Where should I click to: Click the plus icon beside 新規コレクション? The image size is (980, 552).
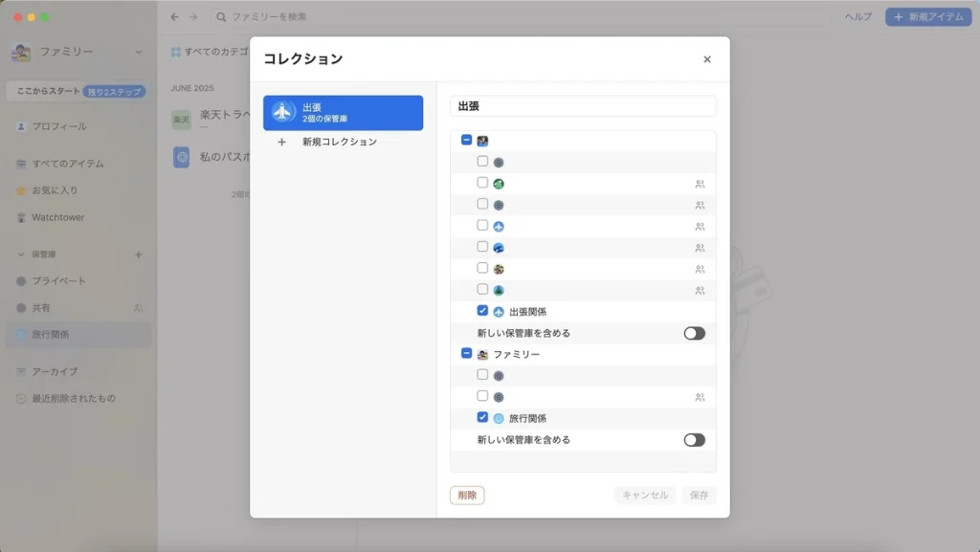[281, 142]
